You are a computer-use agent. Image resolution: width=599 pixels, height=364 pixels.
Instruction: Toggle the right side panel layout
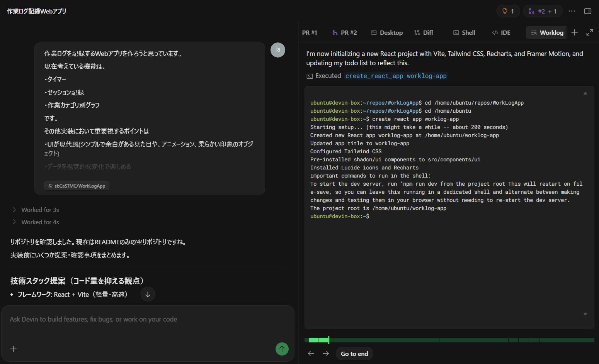point(587,11)
